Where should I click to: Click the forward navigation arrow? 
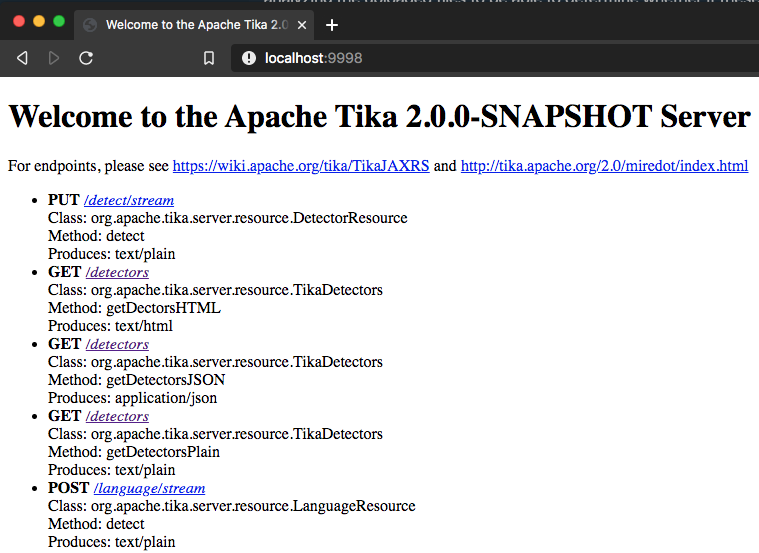pyautogui.click(x=54, y=58)
